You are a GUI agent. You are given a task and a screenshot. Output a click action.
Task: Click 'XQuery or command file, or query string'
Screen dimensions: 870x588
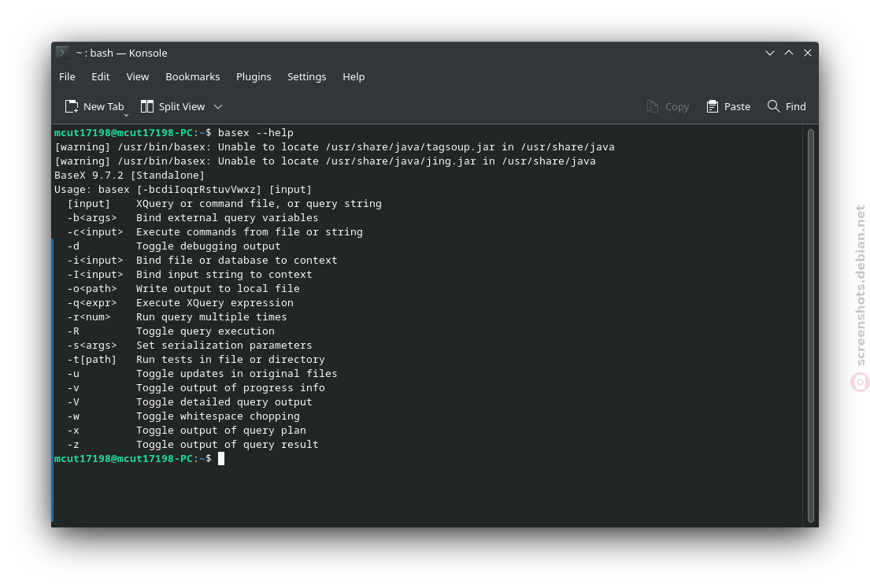coord(259,204)
